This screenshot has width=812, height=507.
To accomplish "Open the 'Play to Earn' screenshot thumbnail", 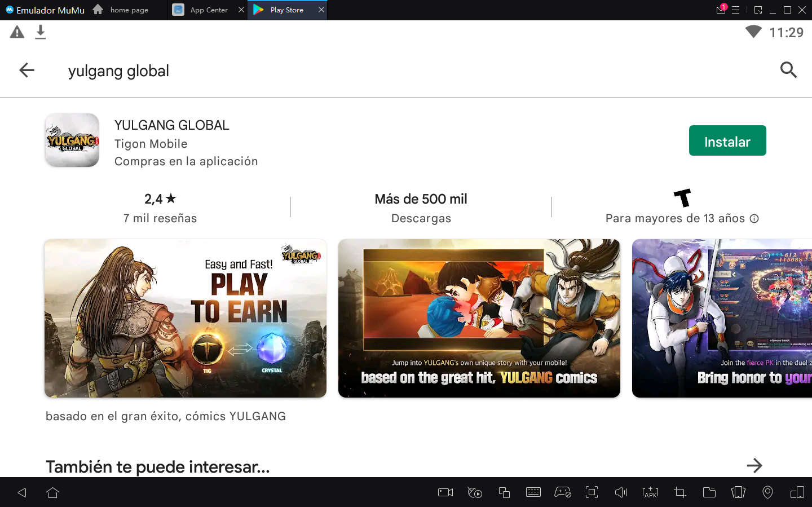I will (x=185, y=318).
